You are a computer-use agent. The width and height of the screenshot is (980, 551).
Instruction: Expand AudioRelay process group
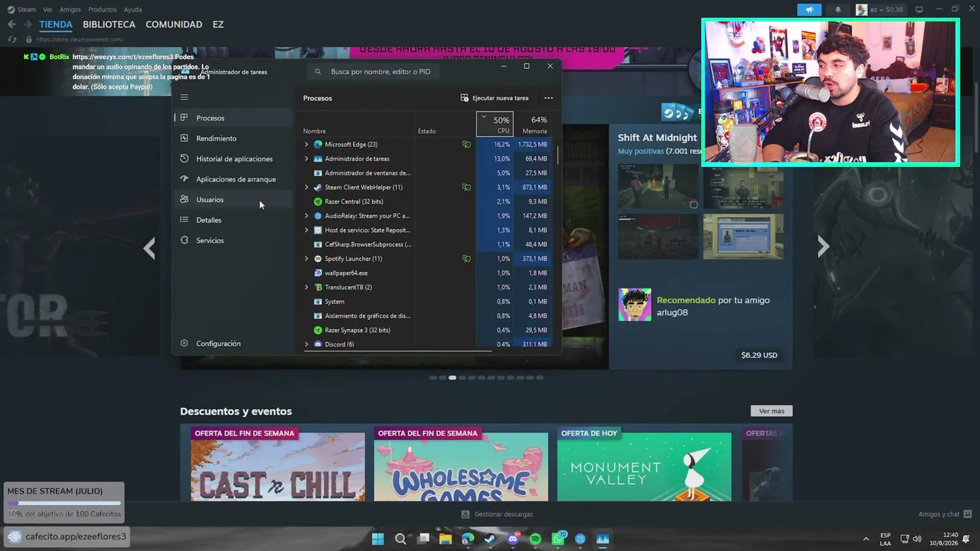point(306,216)
